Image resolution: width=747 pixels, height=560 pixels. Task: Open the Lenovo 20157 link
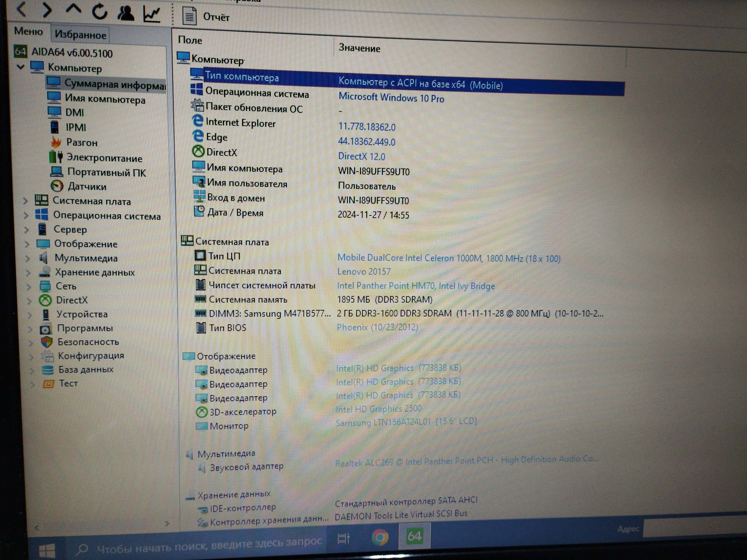(364, 271)
